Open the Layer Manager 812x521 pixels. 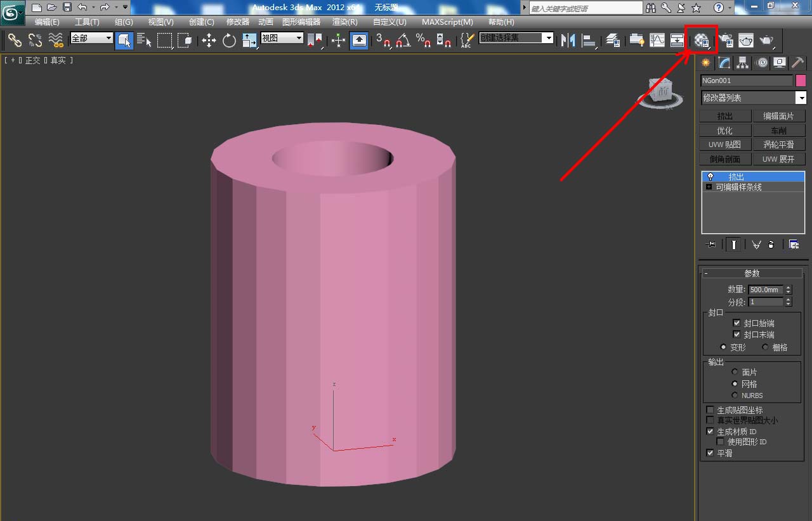[613, 40]
